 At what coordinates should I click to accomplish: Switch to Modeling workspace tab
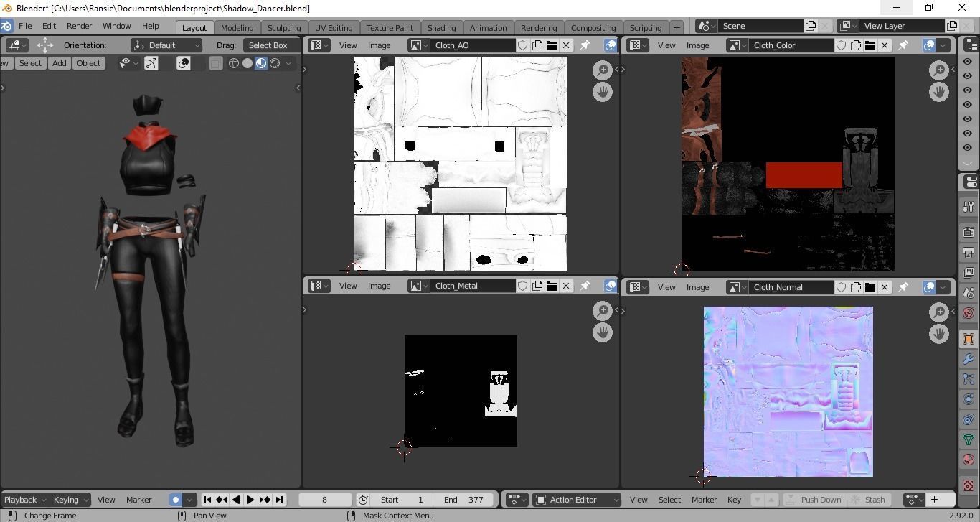pyautogui.click(x=237, y=27)
